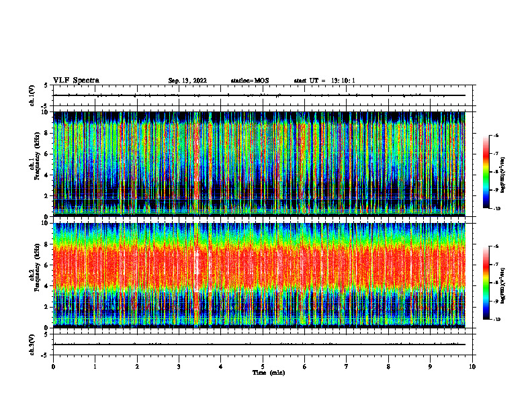Click the ch.3 waveform trace panel
The height and width of the screenshot is (411, 532).
(263, 345)
